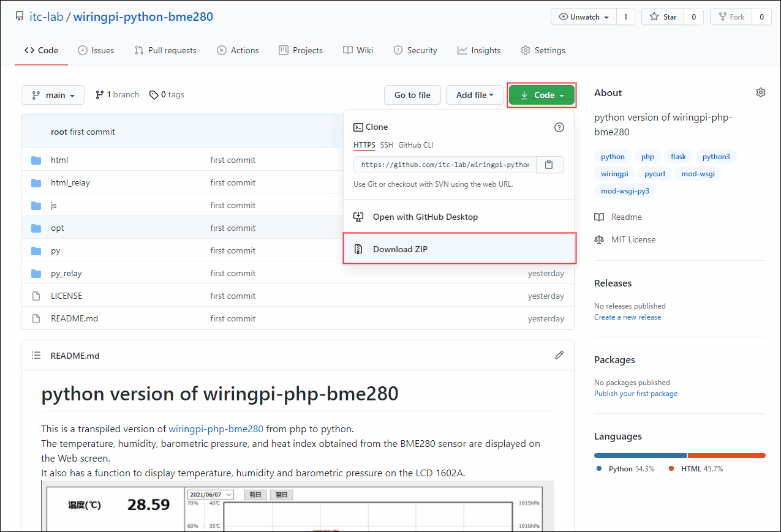Click the repository book icon beside itc-lab
781x532 pixels.
click(20, 17)
